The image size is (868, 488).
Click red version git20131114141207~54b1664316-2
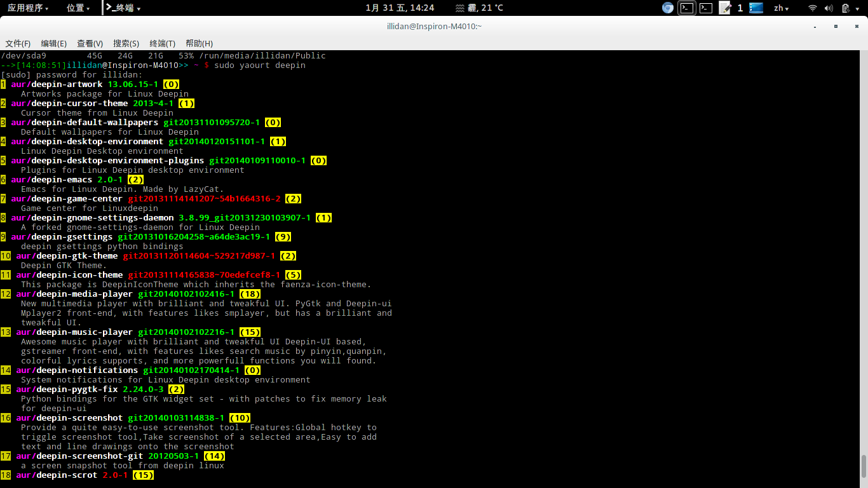click(204, 198)
